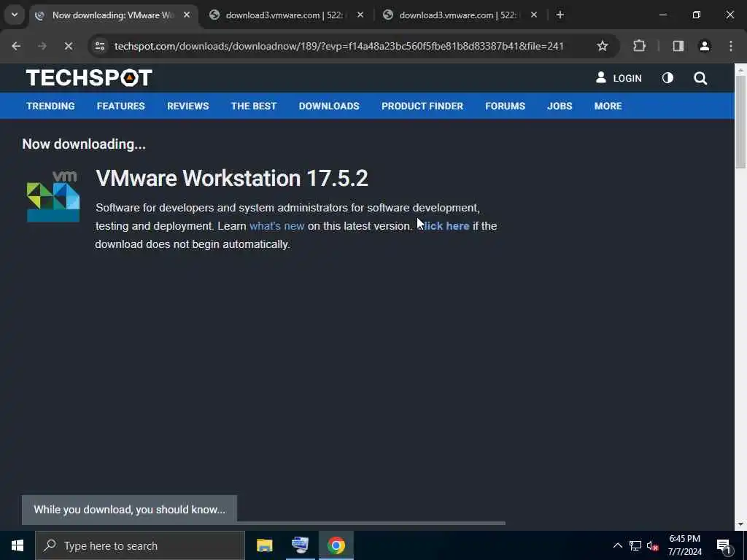Click the "click here" download link
This screenshot has height=560, width=747.
[444, 226]
